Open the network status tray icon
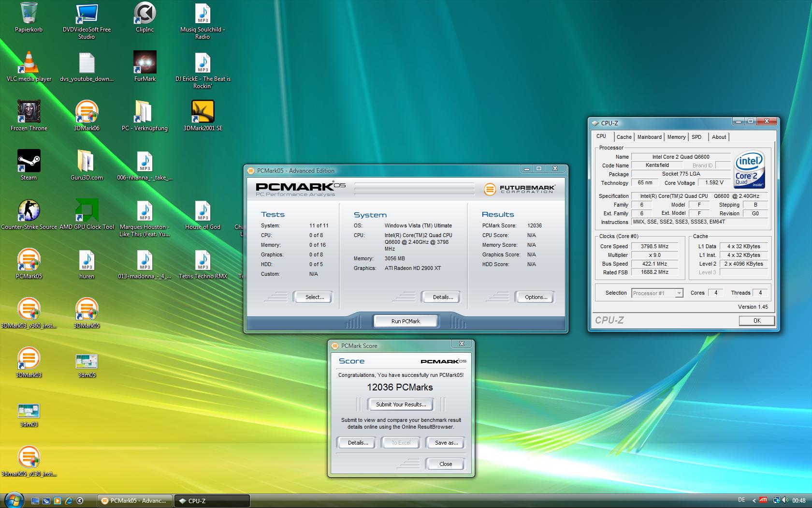Image resolution: width=812 pixels, height=508 pixels. pyautogui.click(x=776, y=500)
